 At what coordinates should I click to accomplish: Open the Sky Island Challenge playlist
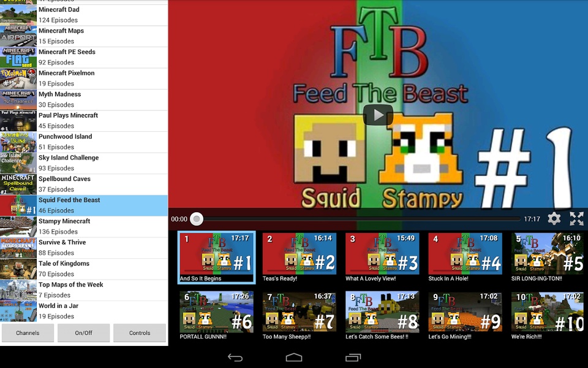point(84,163)
